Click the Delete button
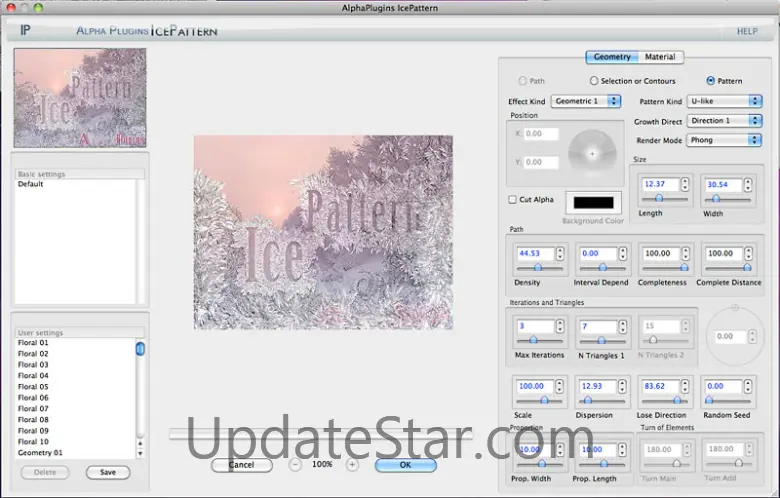Image resolution: width=780 pixels, height=498 pixels. pos(45,472)
